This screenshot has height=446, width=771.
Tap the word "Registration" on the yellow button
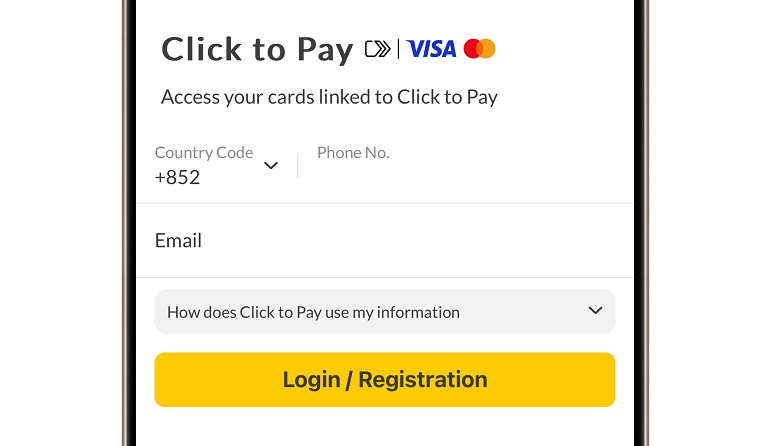click(423, 380)
